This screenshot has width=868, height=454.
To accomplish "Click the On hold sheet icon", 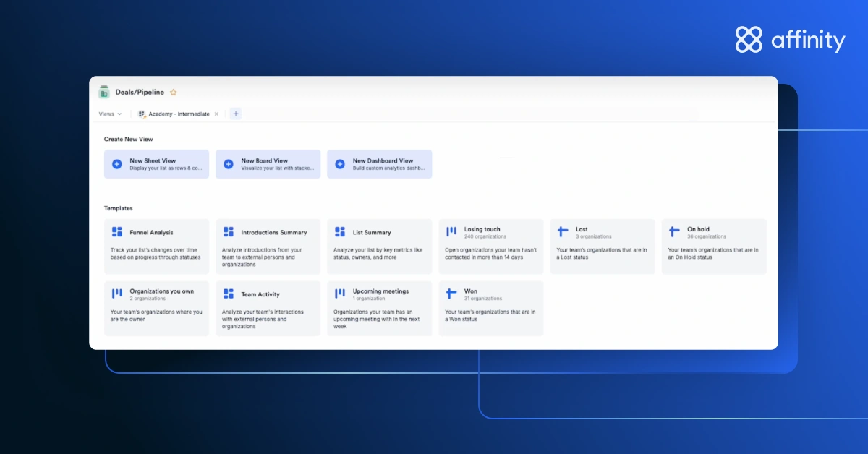I will 674,232.
